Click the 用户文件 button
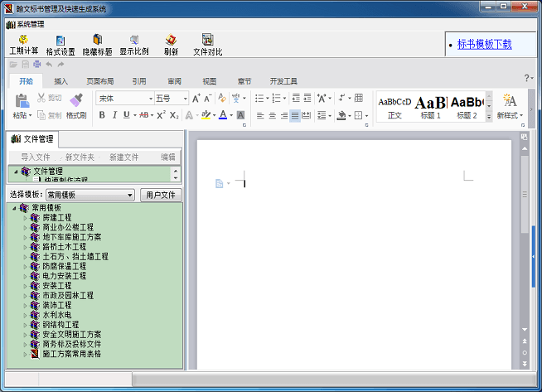 click(x=161, y=195)
